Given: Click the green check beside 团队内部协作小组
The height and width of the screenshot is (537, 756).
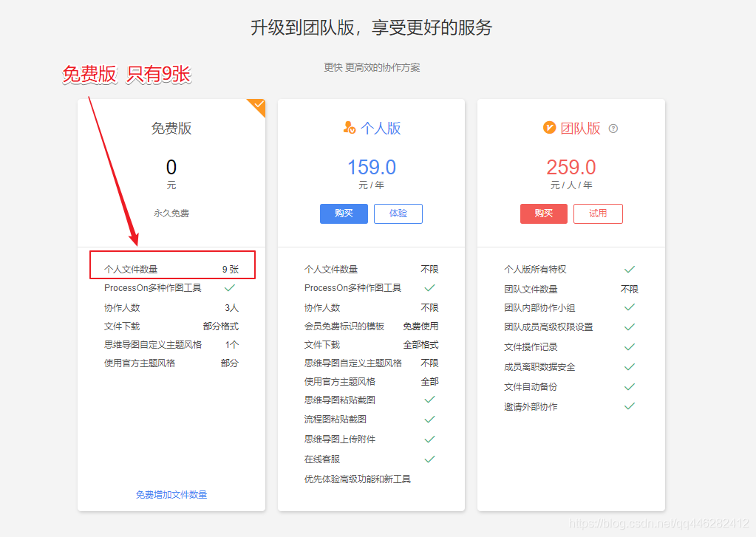Looking at the screenshot, I should (629, 308).
